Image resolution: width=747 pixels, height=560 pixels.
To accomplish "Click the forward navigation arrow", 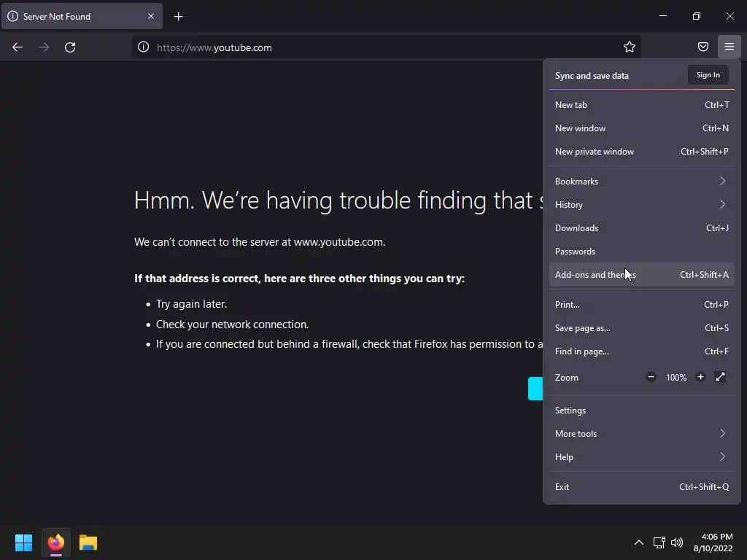I will [44, 47].
